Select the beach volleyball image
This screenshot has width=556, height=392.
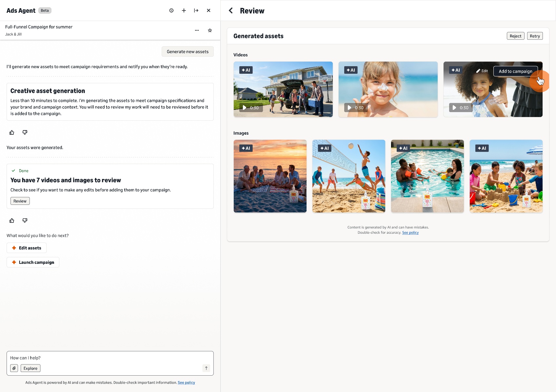(349, 176)
